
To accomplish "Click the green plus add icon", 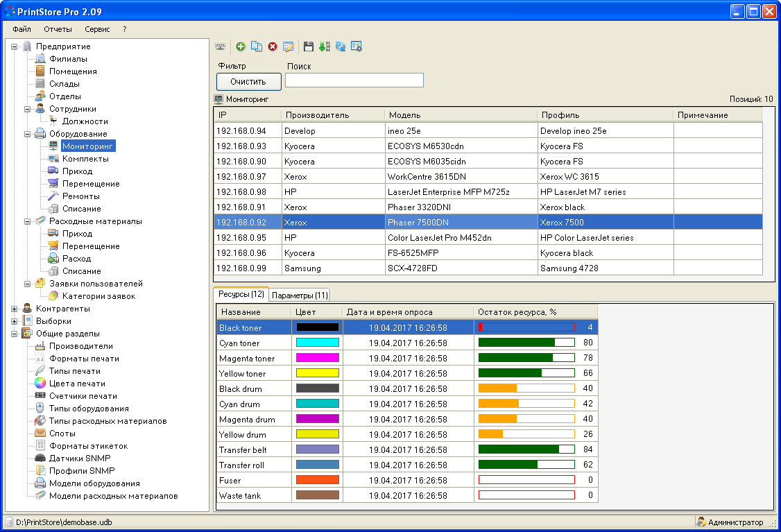I will [x=241, y=46].
